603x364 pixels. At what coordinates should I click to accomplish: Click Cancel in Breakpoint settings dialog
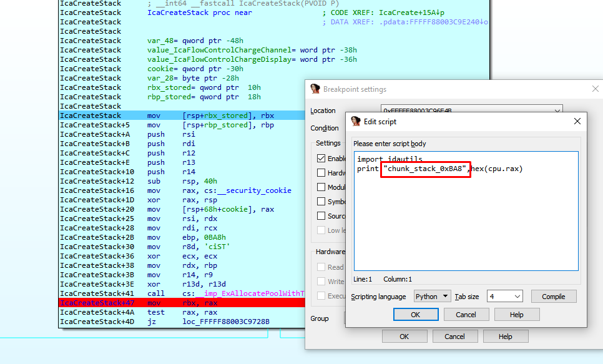(x=454, y=337)
